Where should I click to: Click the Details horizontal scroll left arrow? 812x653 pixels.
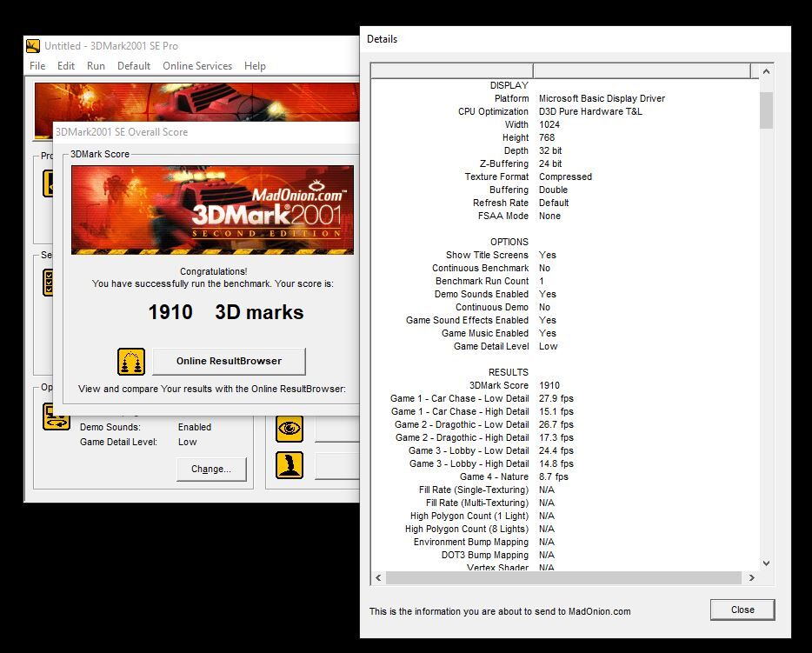[x=378, y=577]
